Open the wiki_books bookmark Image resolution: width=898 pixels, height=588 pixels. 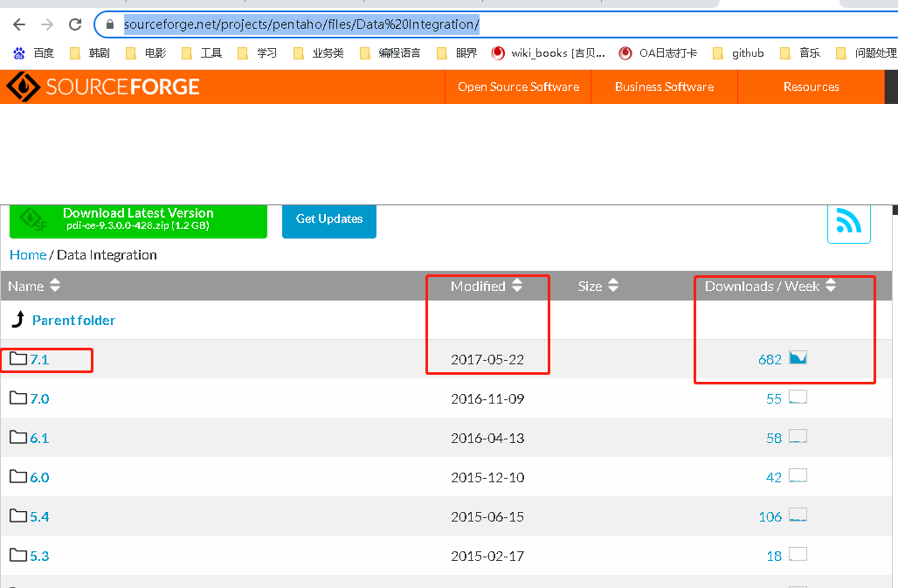(x=548, y=53)
